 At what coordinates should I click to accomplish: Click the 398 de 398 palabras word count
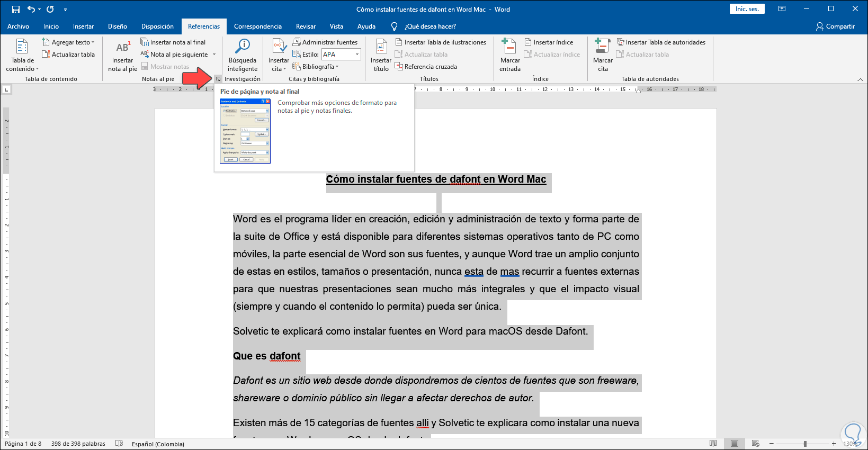[78, 444]
